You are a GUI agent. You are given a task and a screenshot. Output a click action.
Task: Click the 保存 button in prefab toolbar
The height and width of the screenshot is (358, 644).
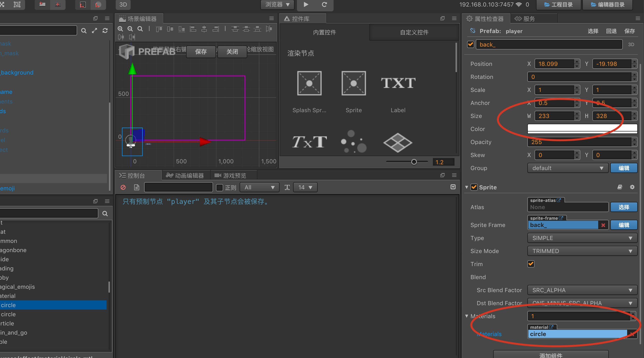coord(201,52)
